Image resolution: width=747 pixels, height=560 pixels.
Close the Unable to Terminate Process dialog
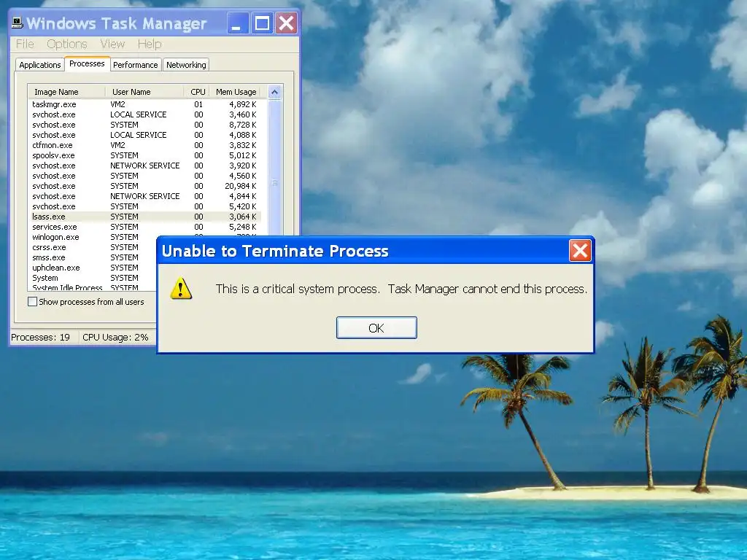580,251
